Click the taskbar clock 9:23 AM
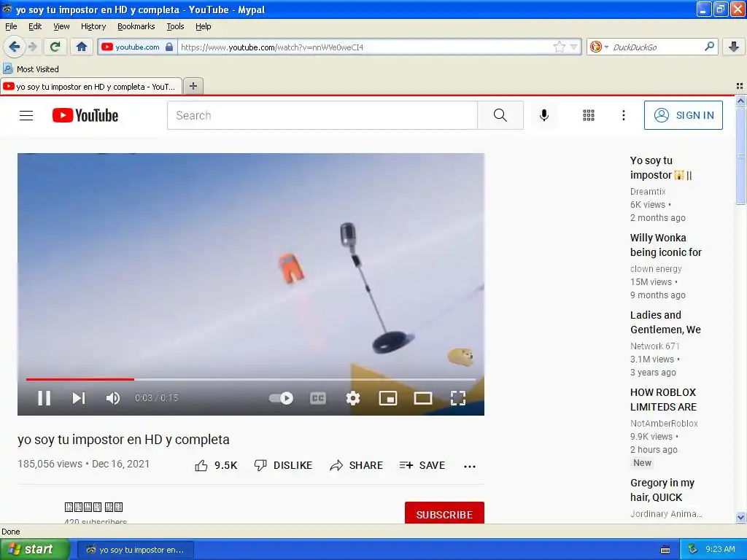The width and height of the screenshot is (747, 560). [720, 549]
